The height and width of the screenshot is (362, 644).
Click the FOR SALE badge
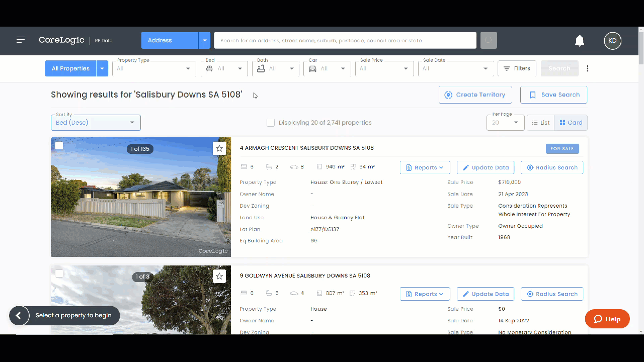point(562,148)
